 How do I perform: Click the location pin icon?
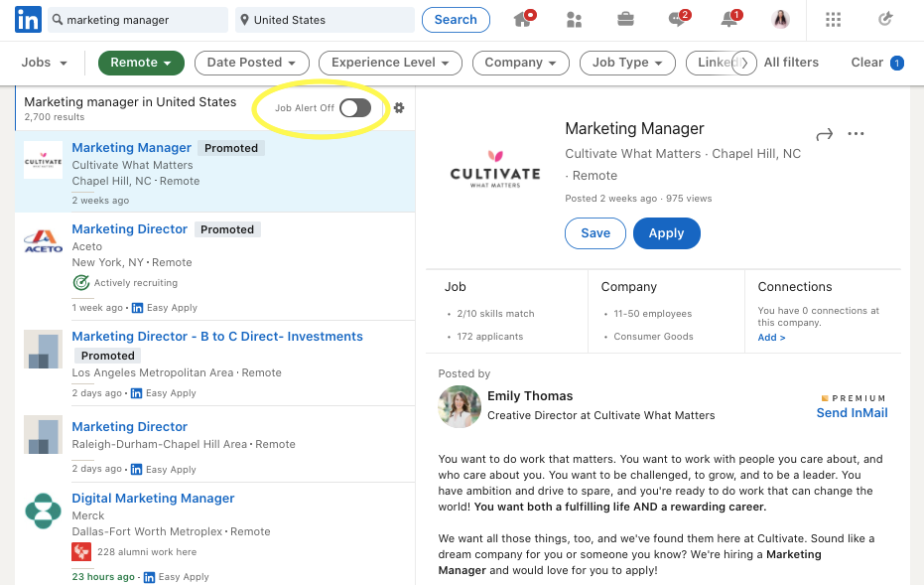coord(244,20)
